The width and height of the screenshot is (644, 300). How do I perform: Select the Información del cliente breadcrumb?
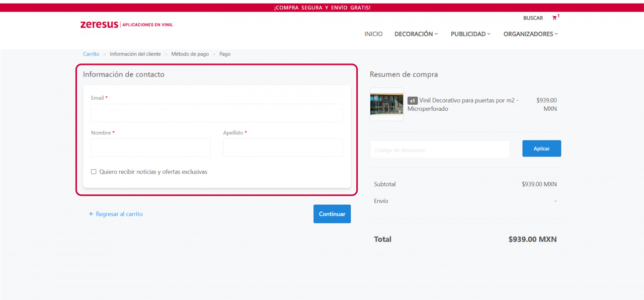tap(135, 54)
